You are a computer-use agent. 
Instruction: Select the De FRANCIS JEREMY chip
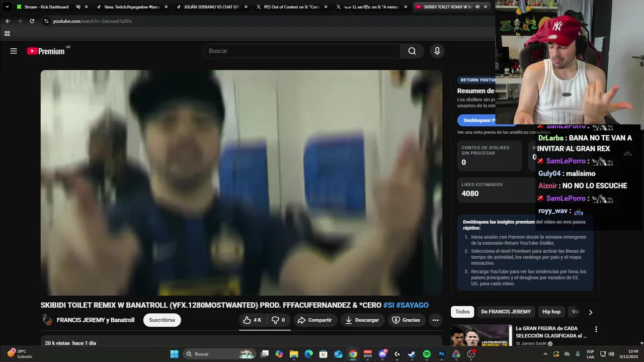coord(506,312)
